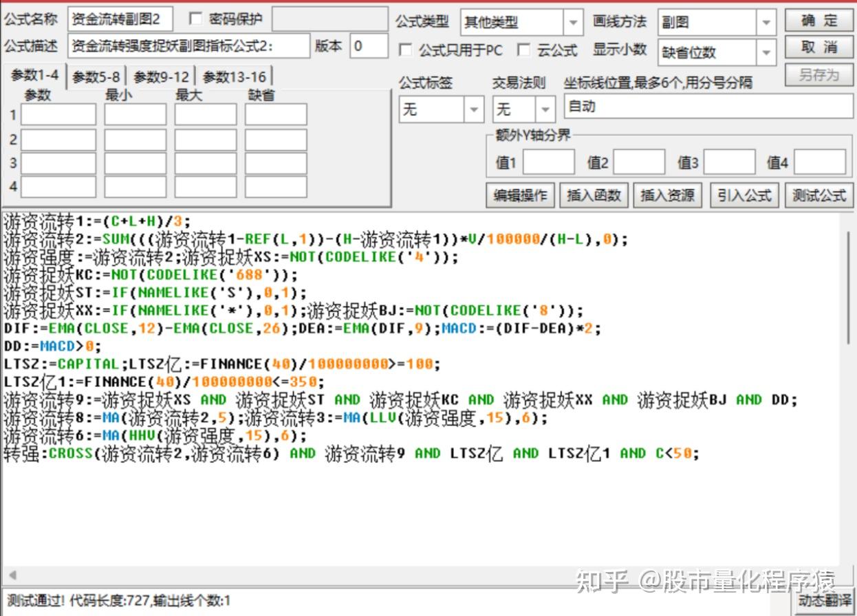Click row 1 最小 field

(135, 114)
